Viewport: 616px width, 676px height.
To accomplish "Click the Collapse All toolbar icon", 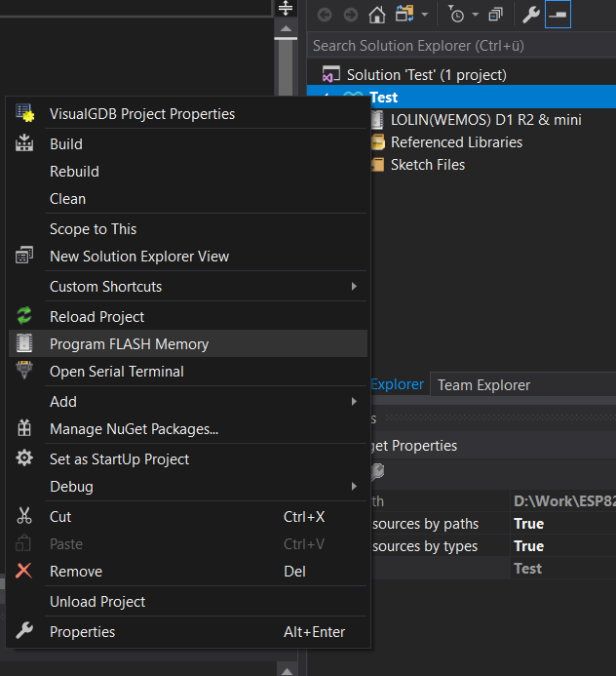I will [496, 15].
